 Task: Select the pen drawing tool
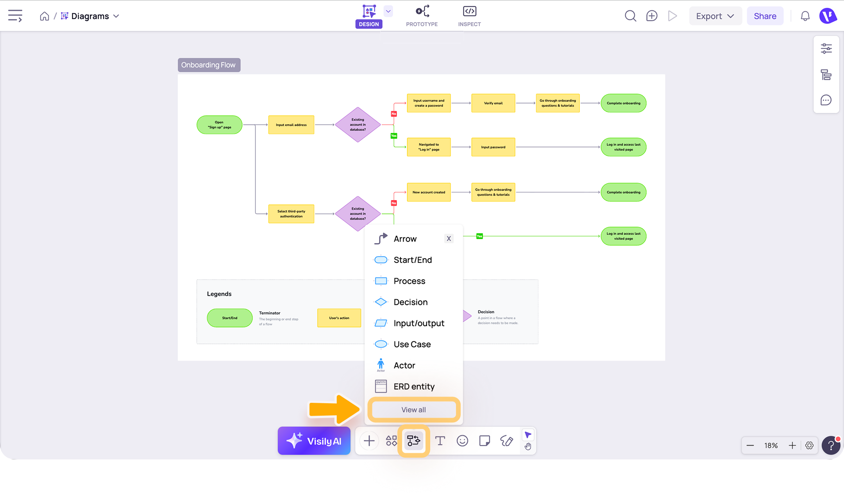(x=507, y=441)
